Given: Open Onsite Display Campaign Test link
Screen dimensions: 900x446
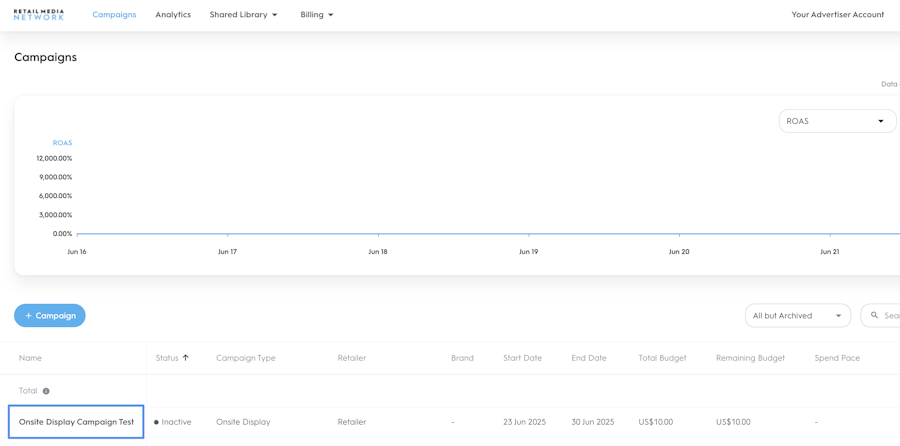Looking at the screenshot, I should (76, 422).
